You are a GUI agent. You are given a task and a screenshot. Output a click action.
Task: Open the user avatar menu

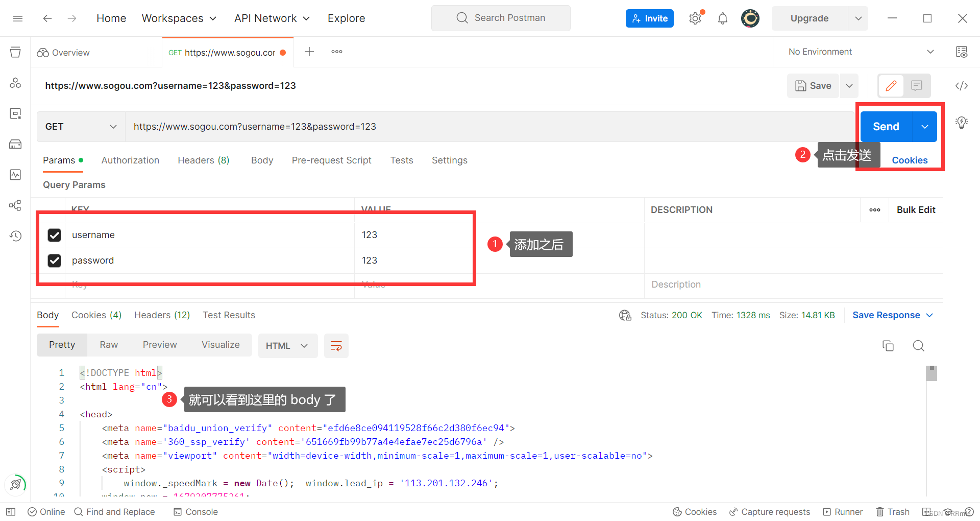[x=750, y=18]
